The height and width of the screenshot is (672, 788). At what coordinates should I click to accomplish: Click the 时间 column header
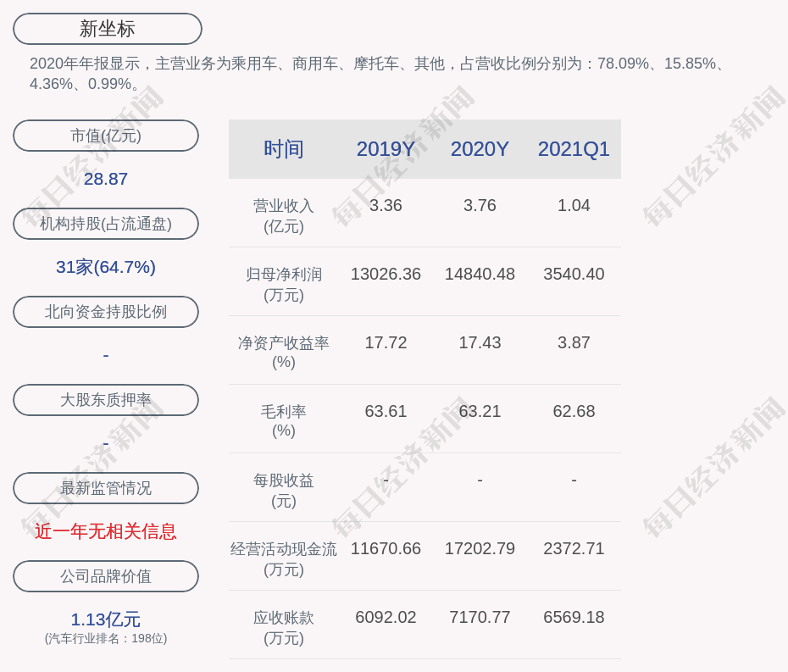pos(284,149)
